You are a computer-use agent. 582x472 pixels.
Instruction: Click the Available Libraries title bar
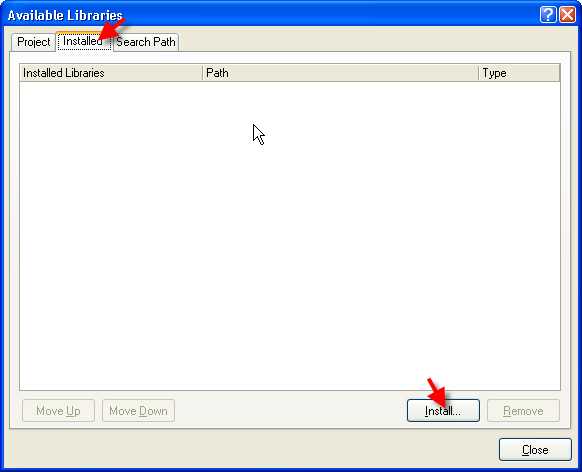coord(271,15)
